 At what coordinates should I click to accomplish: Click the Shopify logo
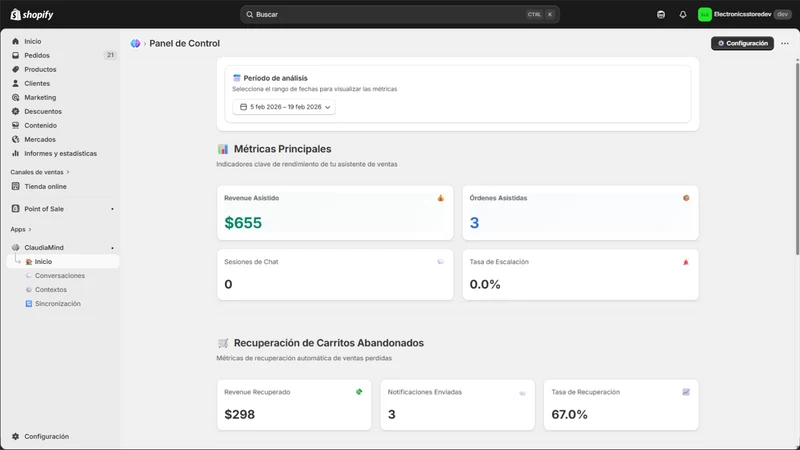[x=32, y=14]
